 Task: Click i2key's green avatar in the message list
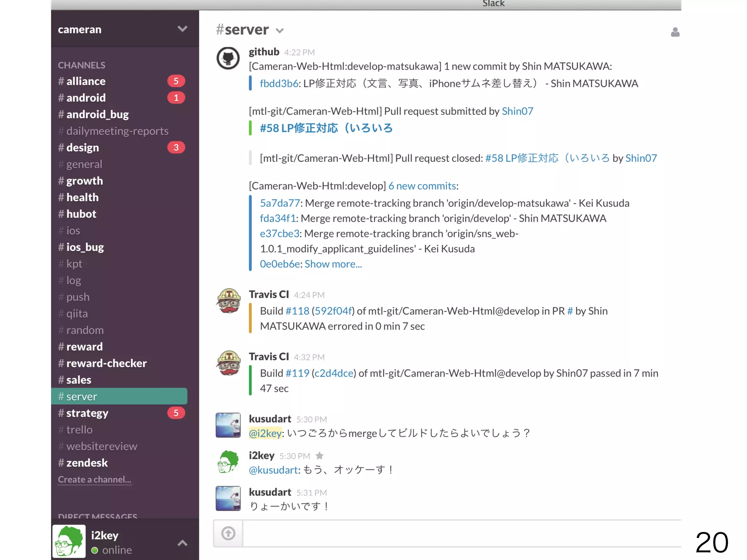click(x=228, y=462)
